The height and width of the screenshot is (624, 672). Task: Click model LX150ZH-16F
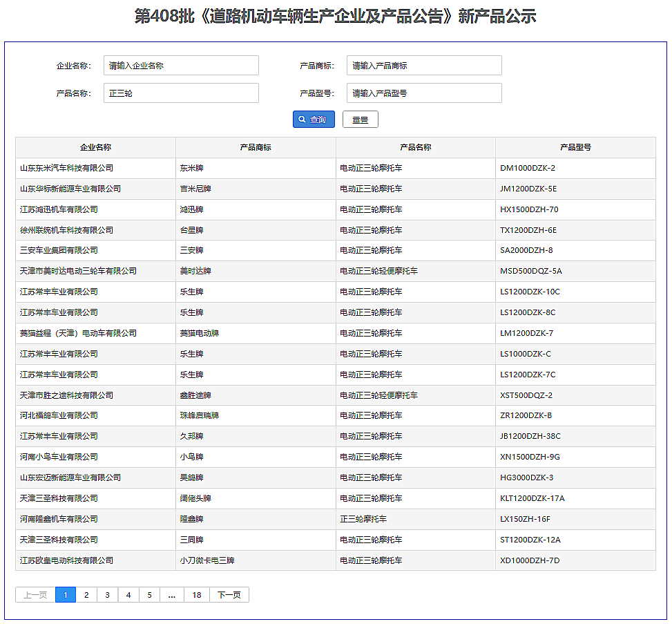coord(525,519)
